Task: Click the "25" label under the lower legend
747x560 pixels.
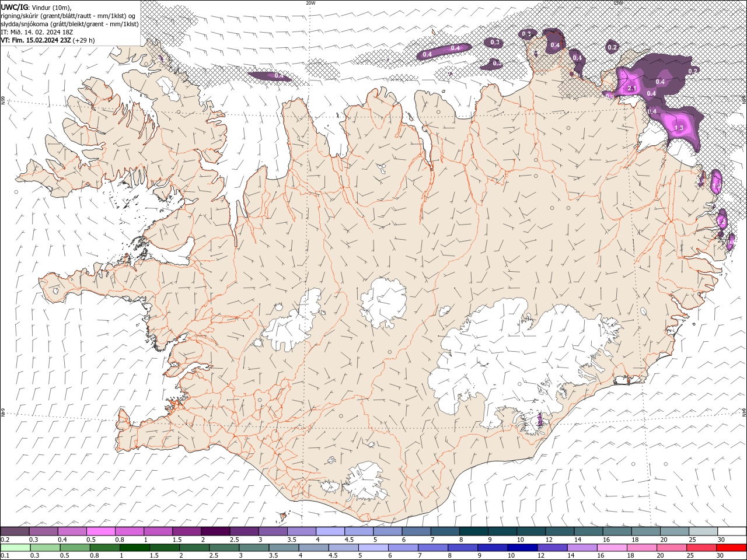Action: click(690, 556)
